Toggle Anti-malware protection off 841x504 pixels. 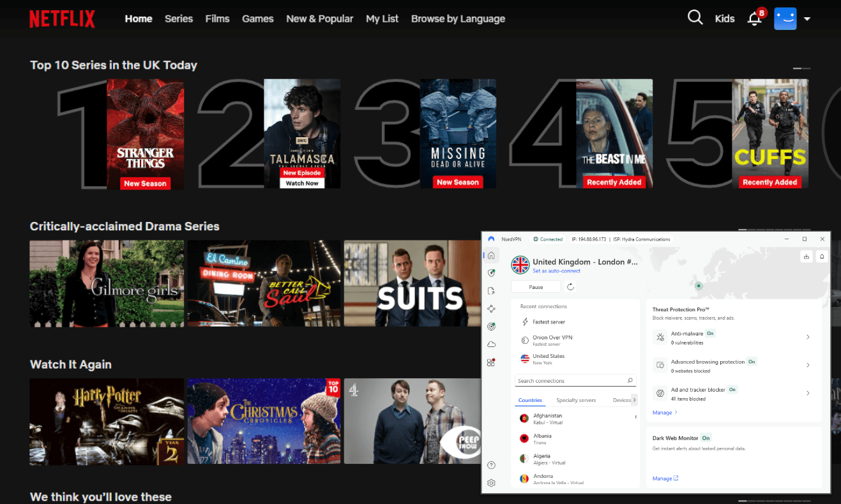coord(711,333)
